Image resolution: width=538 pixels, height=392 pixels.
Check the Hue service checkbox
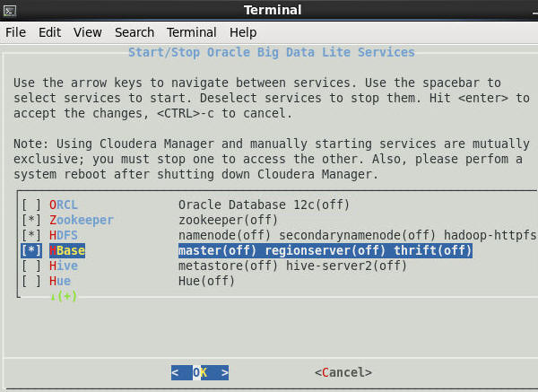[x=31, y=281]
